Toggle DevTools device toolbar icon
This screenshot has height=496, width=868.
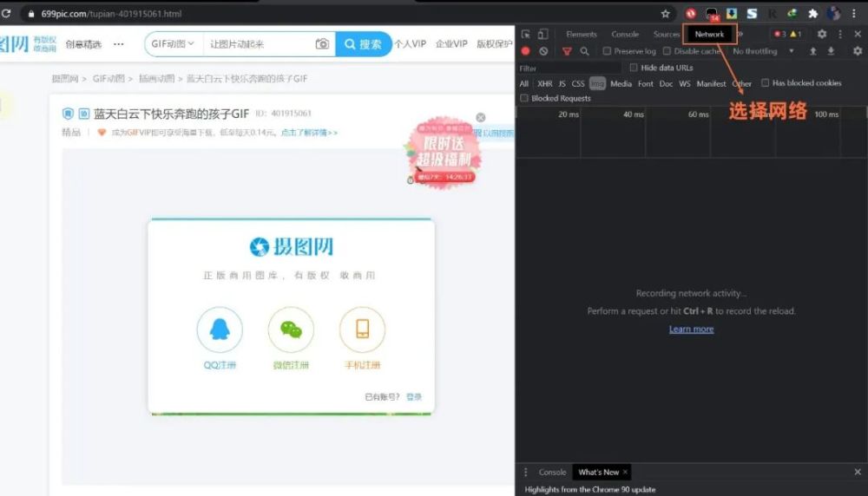543,35
